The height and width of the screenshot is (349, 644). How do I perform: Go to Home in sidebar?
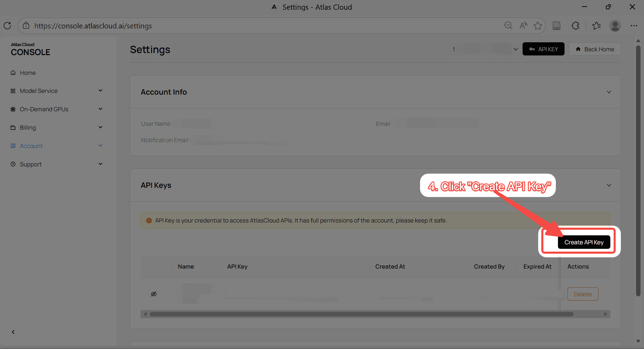coord(28,73)
